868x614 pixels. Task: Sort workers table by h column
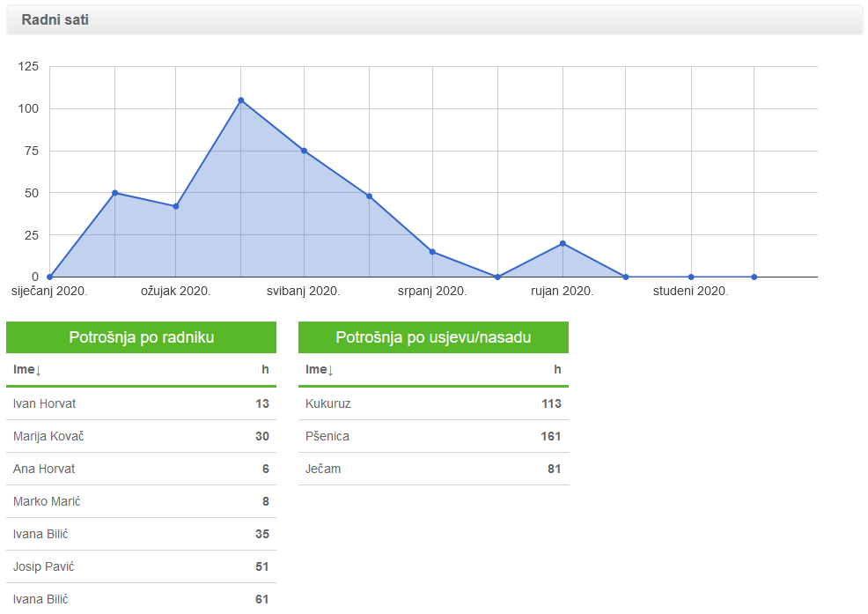(265, 370)
